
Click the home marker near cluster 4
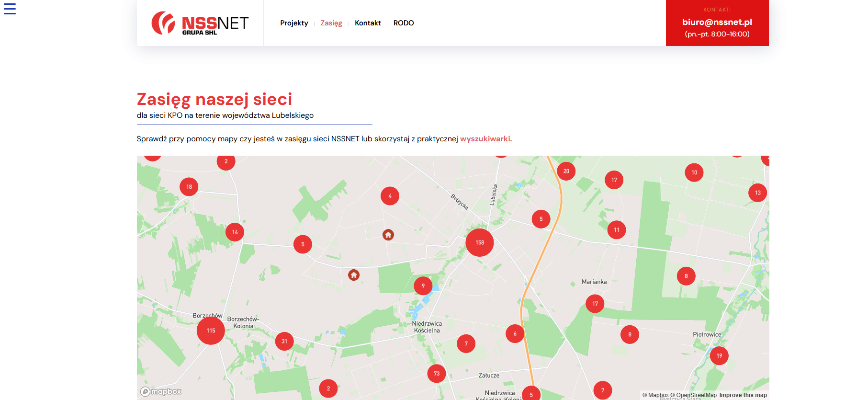click(388, 235)
